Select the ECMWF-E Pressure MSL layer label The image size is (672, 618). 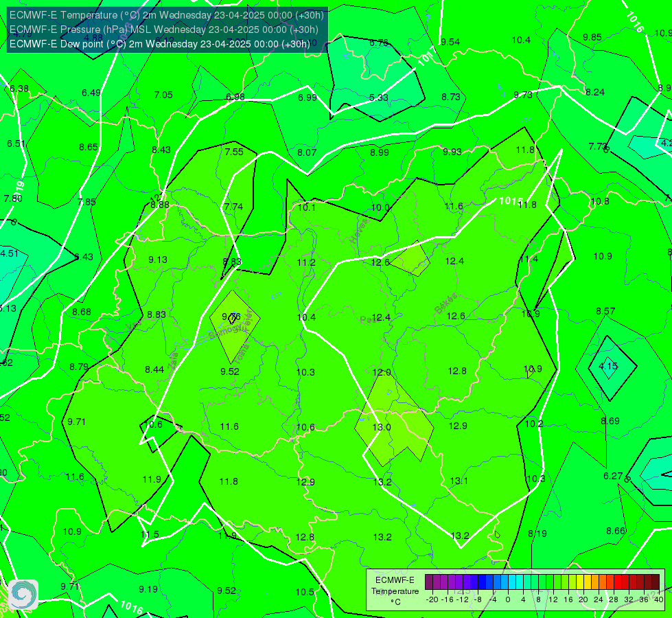[x=164, y=30]
